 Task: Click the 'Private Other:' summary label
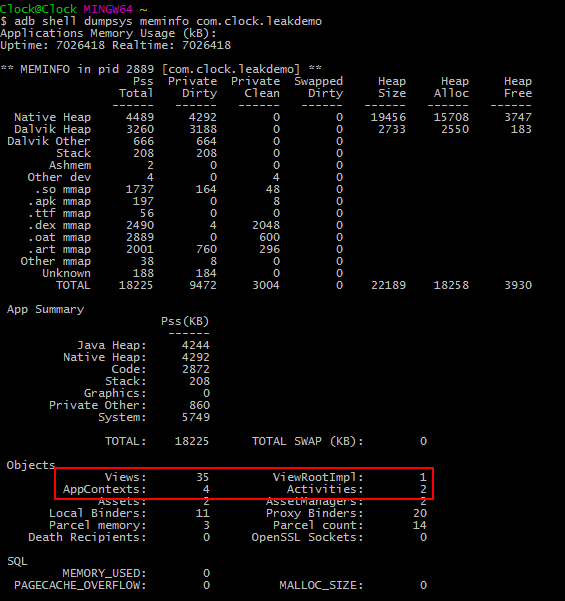point(98,405)
